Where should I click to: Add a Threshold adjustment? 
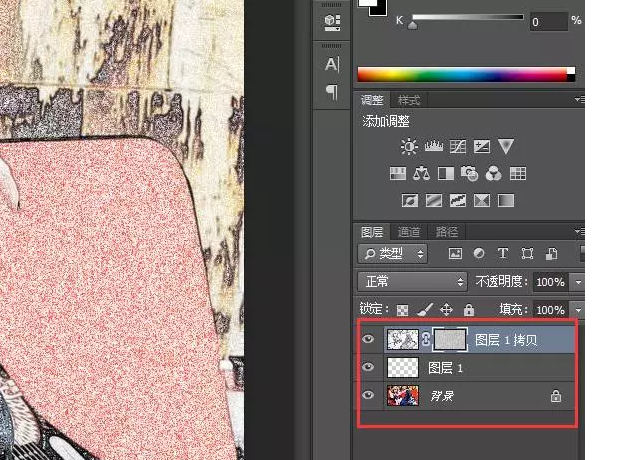pos(457,200)
